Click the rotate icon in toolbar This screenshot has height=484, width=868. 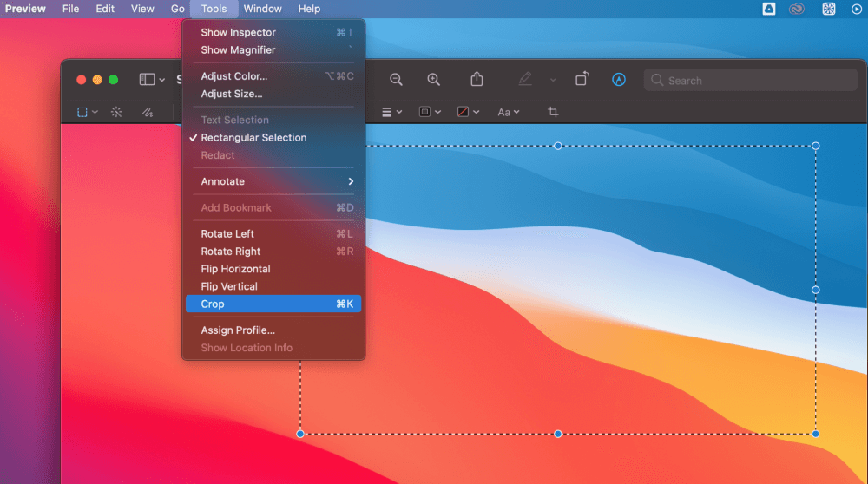tap(582, 79)
